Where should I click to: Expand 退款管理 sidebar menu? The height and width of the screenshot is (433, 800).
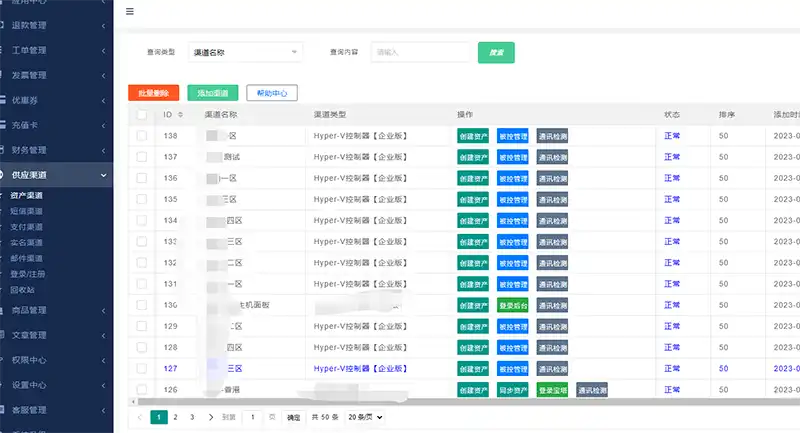(55, 25)
